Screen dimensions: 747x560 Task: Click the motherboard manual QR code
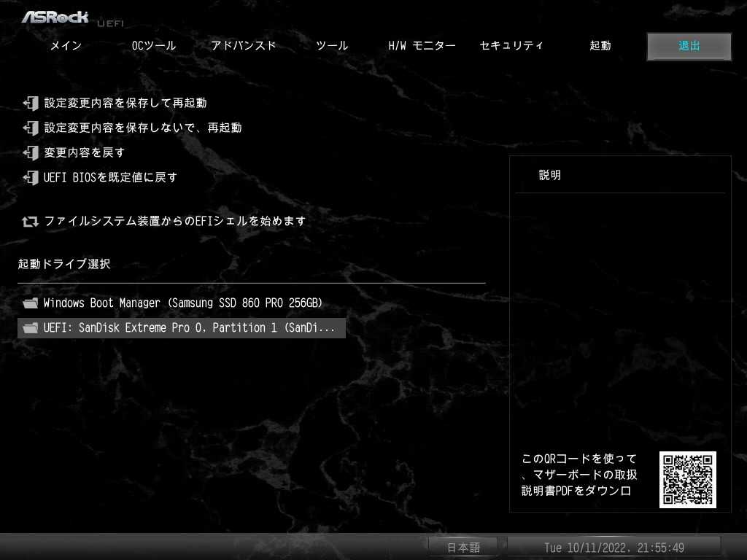click(x=687, y=480)
